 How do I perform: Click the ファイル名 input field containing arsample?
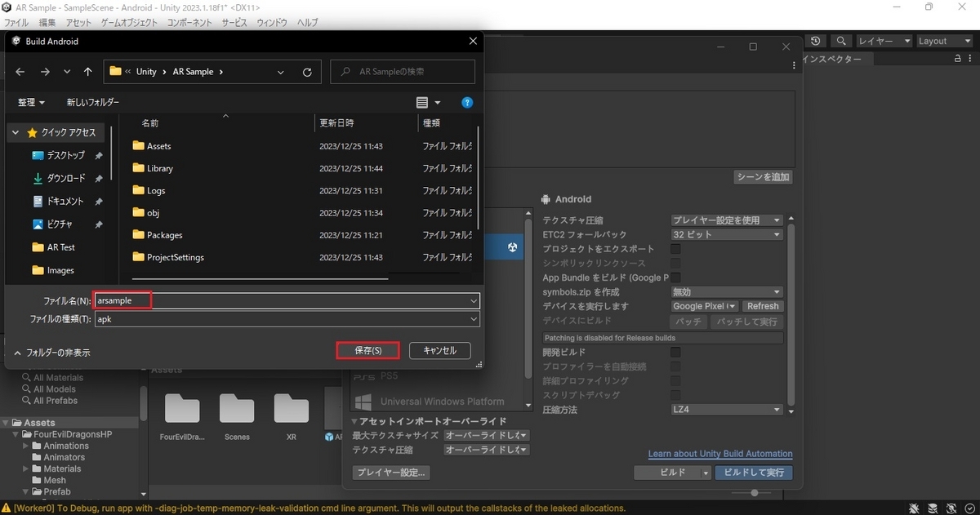287,301
